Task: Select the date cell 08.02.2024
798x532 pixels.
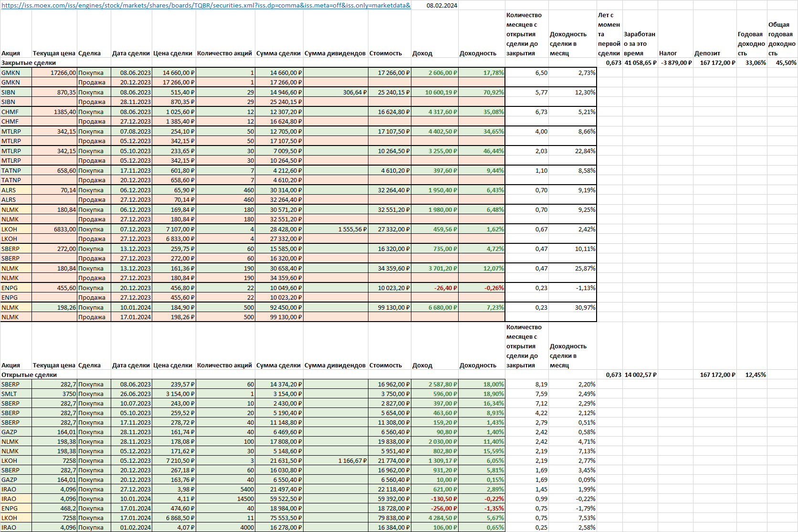Action: click(x=441, y=5)
